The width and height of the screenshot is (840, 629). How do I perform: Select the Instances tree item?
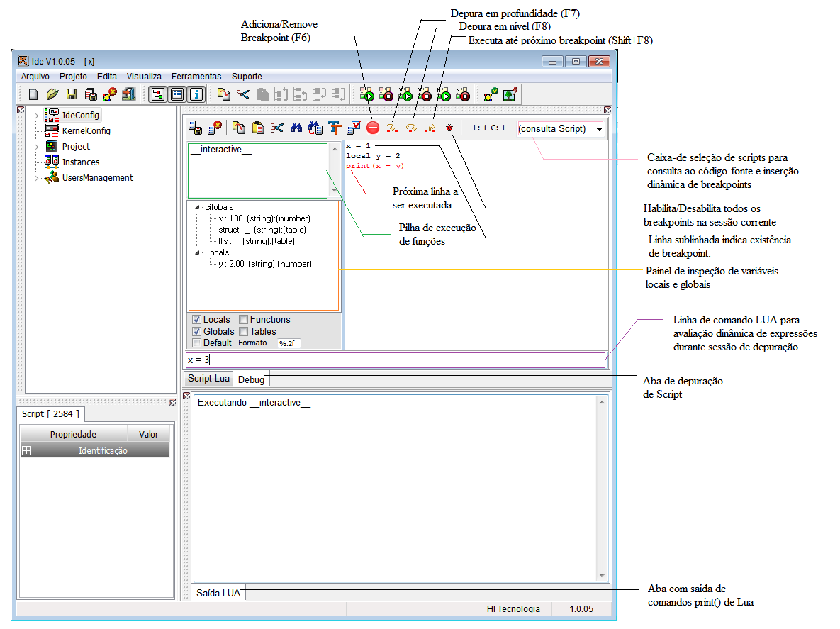point(80,162)
